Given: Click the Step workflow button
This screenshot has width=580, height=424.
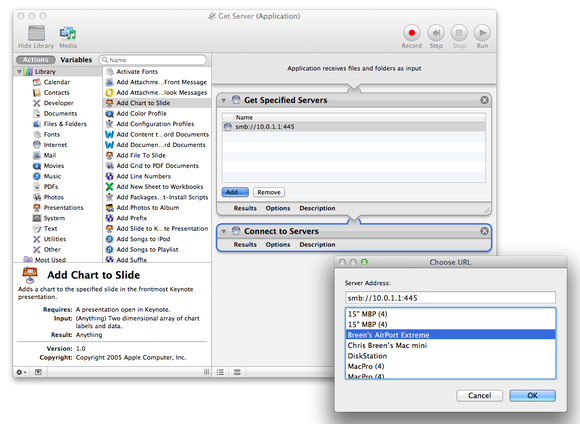Looking at the screenshot, I should click(436, 33).
